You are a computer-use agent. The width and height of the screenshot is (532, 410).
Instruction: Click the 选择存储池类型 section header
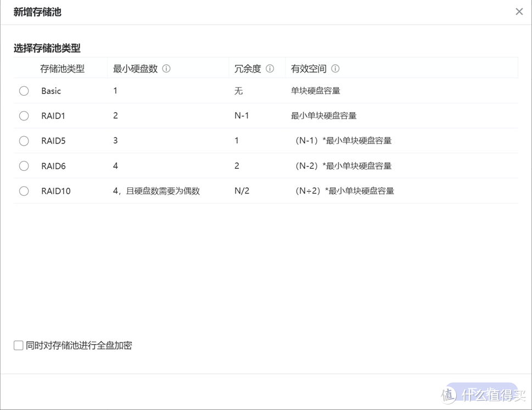[47, 48]
